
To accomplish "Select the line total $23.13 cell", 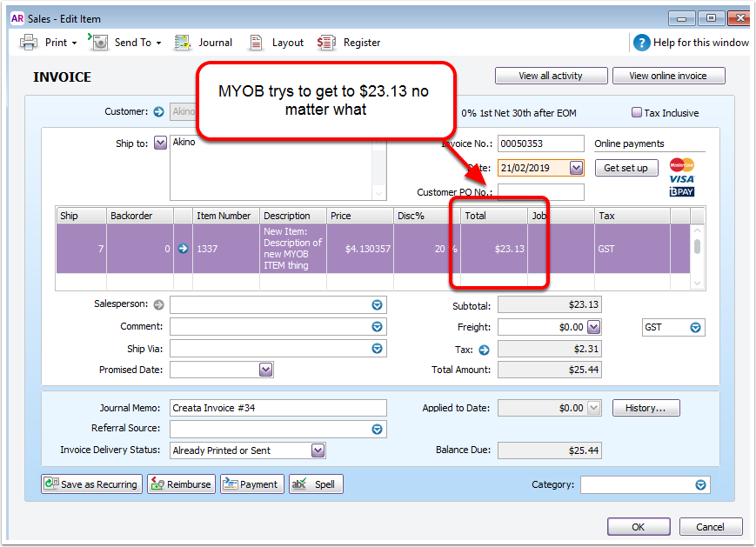I will (x=494, y=249).
